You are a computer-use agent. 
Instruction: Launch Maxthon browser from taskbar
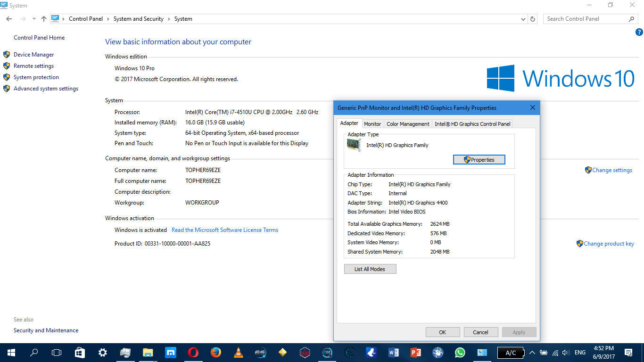(x=171, y=353)
